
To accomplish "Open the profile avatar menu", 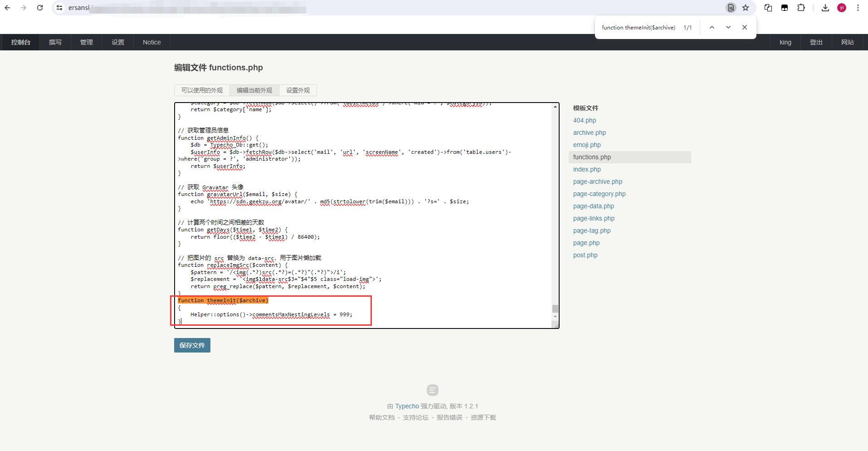I will [x=842, y=8].
